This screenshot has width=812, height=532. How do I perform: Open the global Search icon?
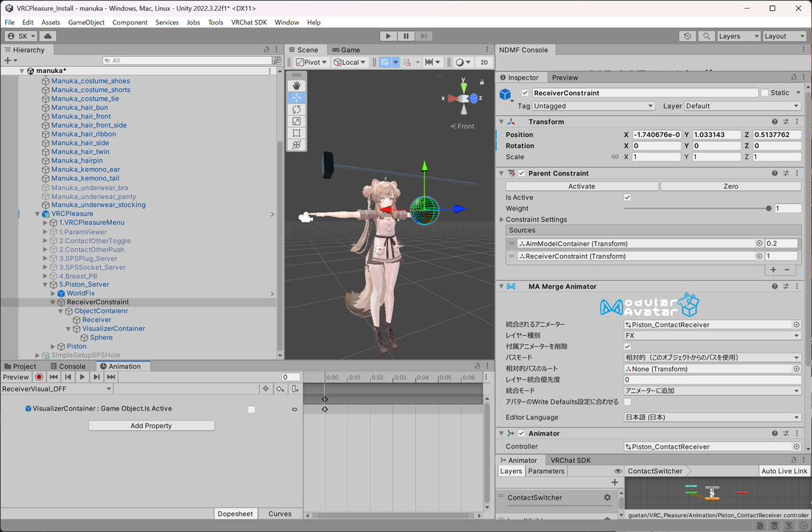(706, 36)
